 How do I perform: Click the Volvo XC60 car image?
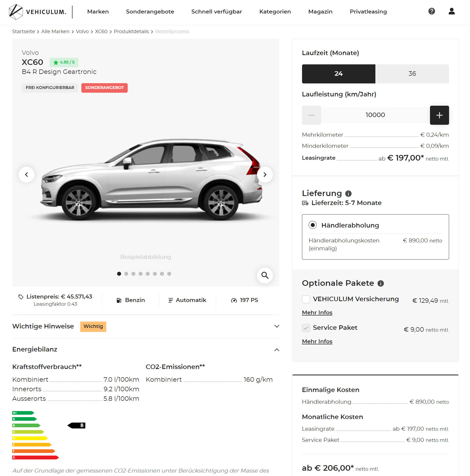pyautogui.click(x=151, y=180)
